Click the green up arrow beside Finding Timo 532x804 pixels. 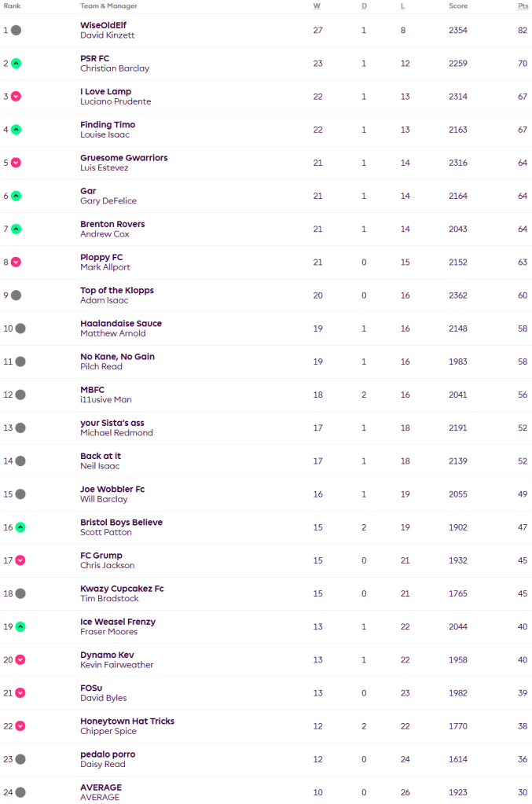tap(17, 130)
